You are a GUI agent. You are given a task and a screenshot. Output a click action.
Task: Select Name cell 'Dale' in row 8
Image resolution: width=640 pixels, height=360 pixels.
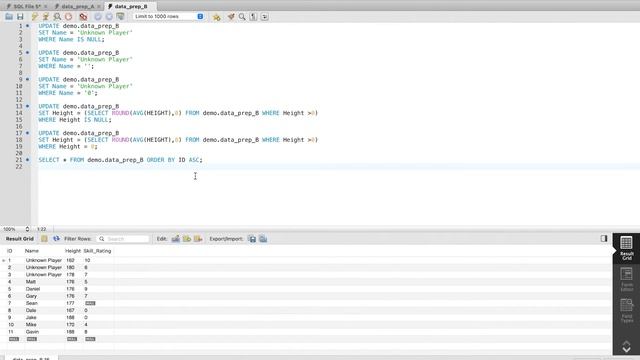tap(31, 310)
